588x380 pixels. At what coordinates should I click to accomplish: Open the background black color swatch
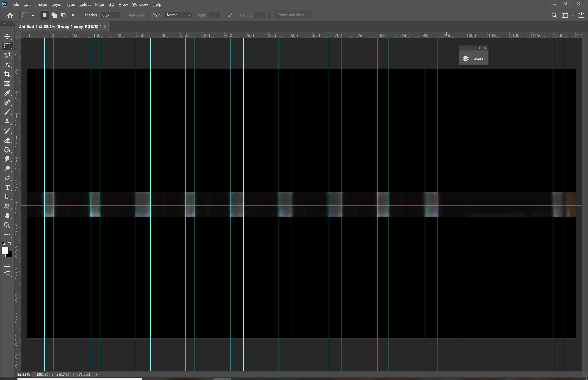[x=10, y=256]
